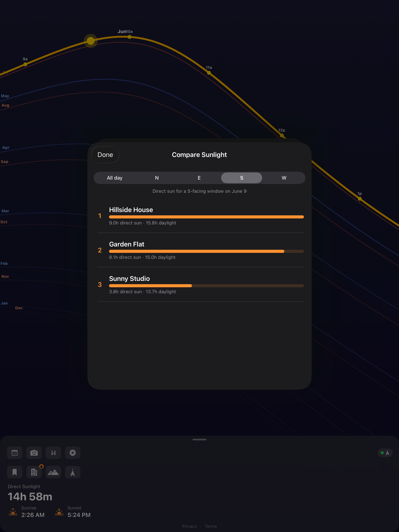Click the Compare Sunlight title
This screenshot has height=532, width=399.
[199, 155]
